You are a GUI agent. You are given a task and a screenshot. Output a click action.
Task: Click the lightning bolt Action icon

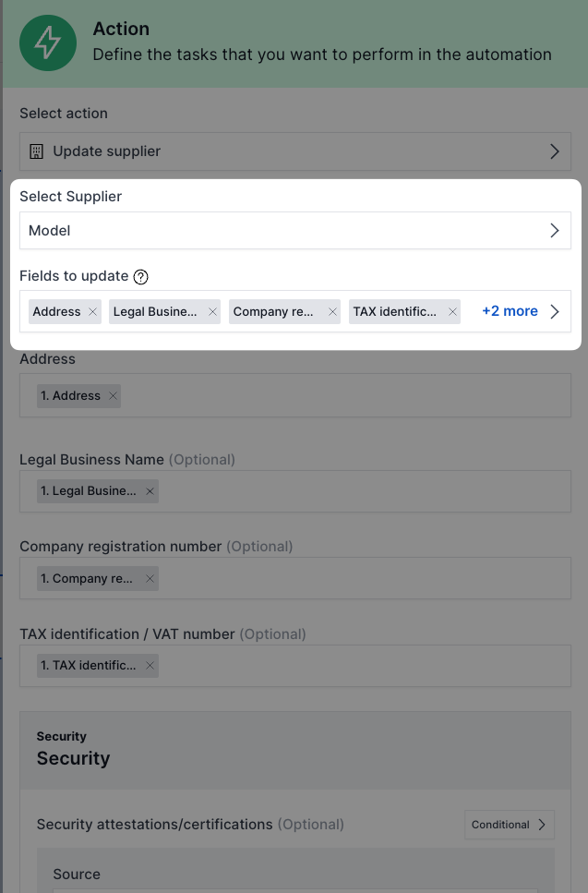click(x=48, y=42)
